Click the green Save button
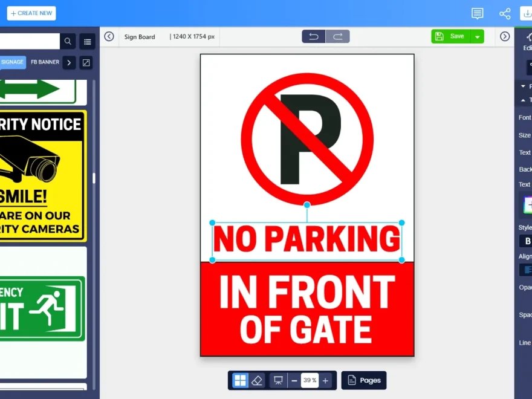 (453, 36)
